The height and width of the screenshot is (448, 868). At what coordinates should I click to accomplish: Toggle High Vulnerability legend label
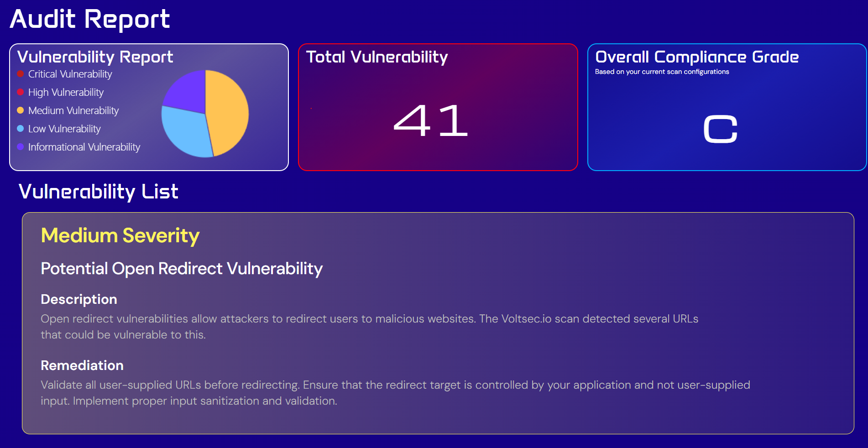point(66,92)
